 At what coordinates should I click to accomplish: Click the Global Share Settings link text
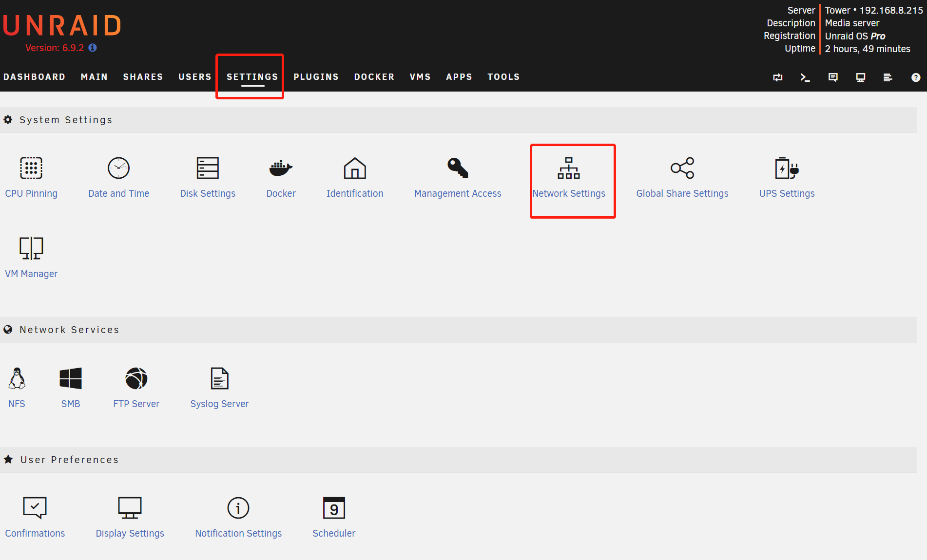(682, 193)
